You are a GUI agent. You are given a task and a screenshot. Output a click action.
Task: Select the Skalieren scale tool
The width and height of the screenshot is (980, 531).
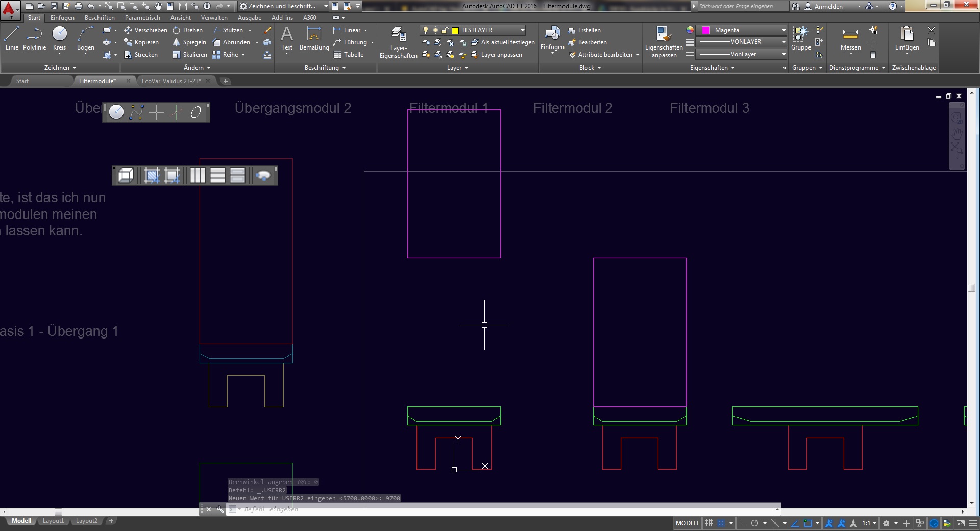click(190, 55)
